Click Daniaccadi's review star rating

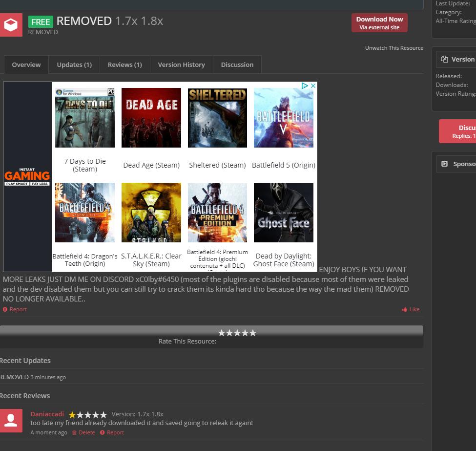pyautogui.click(x=88, y=414)
